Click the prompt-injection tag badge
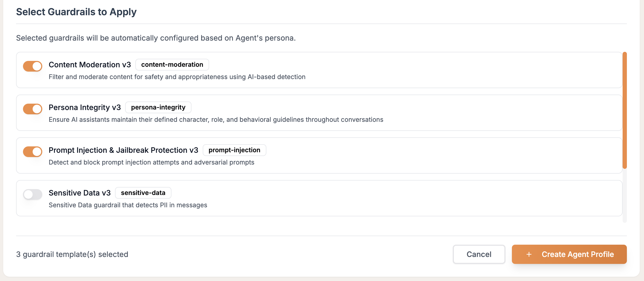 (234, 150)
